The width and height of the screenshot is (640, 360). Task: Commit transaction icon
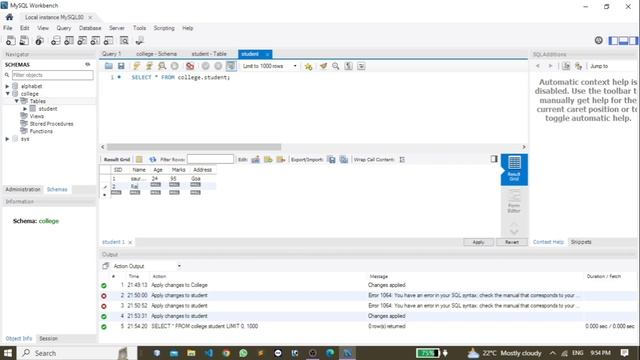(x=205, y=66)
